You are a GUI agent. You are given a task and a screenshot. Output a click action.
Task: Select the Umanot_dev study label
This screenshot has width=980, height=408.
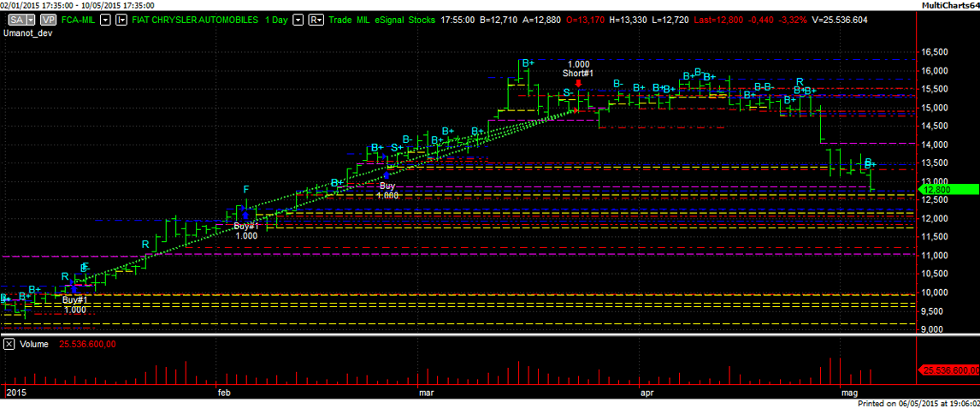pos(30,33)
